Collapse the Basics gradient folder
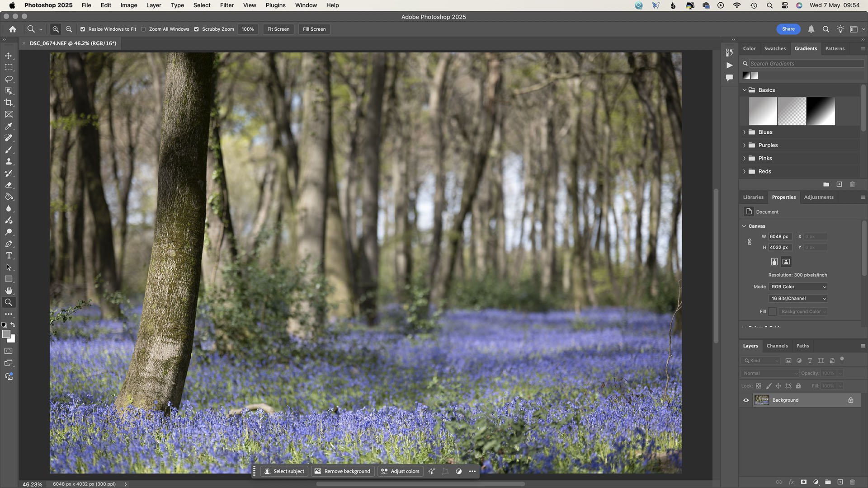The image size is (868, 488). point(745,90)
